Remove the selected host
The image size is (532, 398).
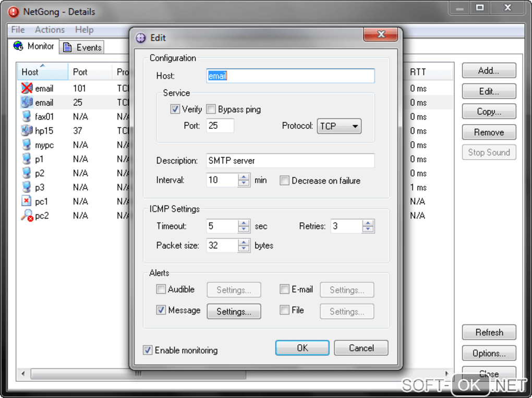489,132
